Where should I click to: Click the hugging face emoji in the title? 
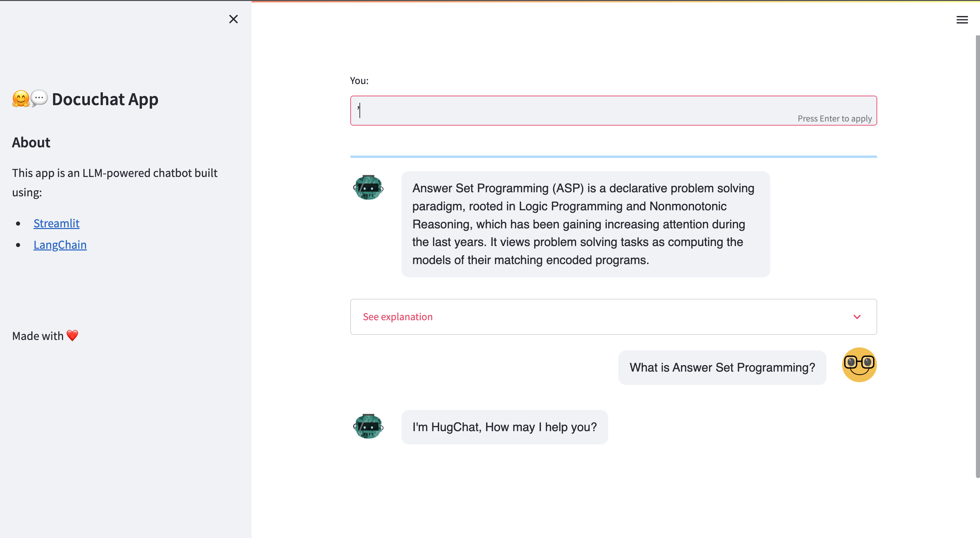point(20,99)
